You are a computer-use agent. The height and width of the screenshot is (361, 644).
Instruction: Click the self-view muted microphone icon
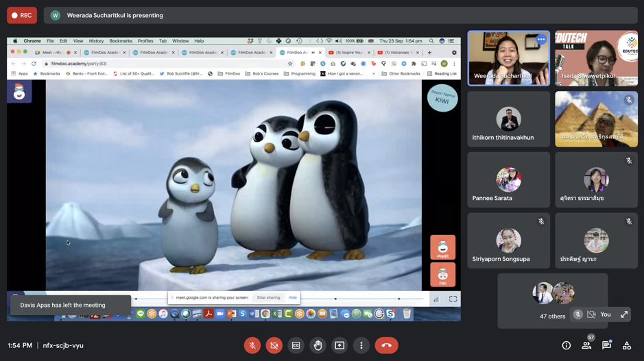coord(577,314)
